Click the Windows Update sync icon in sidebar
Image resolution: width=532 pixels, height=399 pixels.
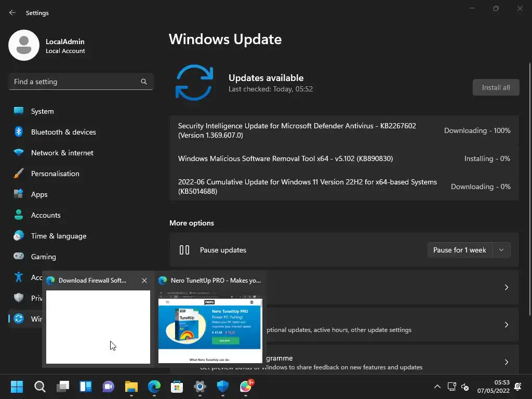(x=19, y=318)
